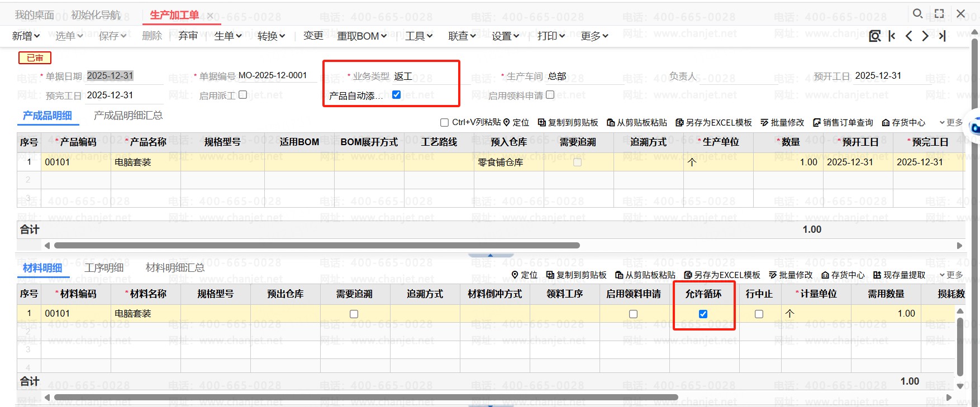Select the 产成品明细 tab

47,116
